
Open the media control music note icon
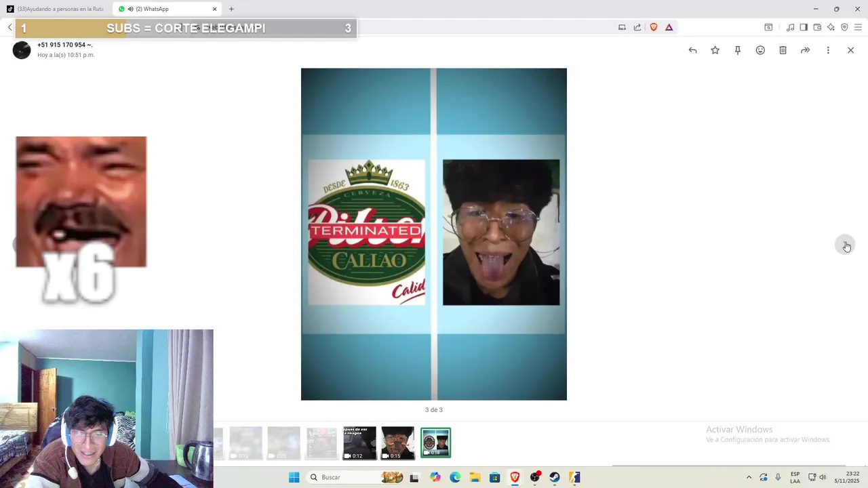790,27
